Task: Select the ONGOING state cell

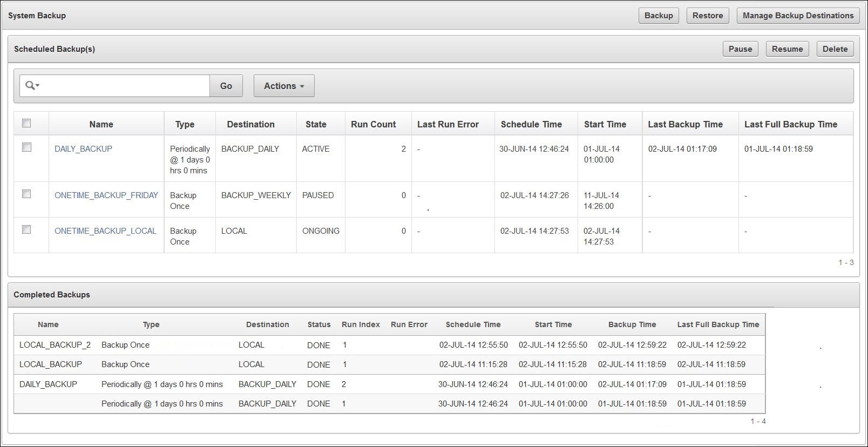Action: click(x=321, y=231)
